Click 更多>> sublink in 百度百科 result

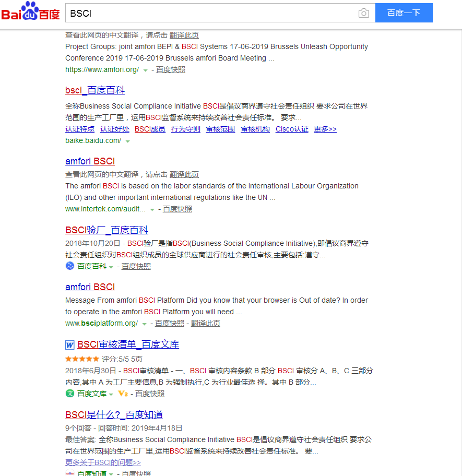pyautogui.click(x=325, y=129)
